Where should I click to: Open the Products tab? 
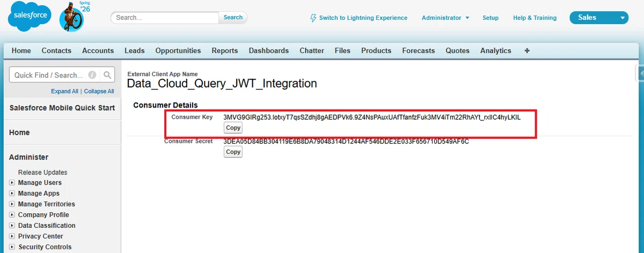376,50
